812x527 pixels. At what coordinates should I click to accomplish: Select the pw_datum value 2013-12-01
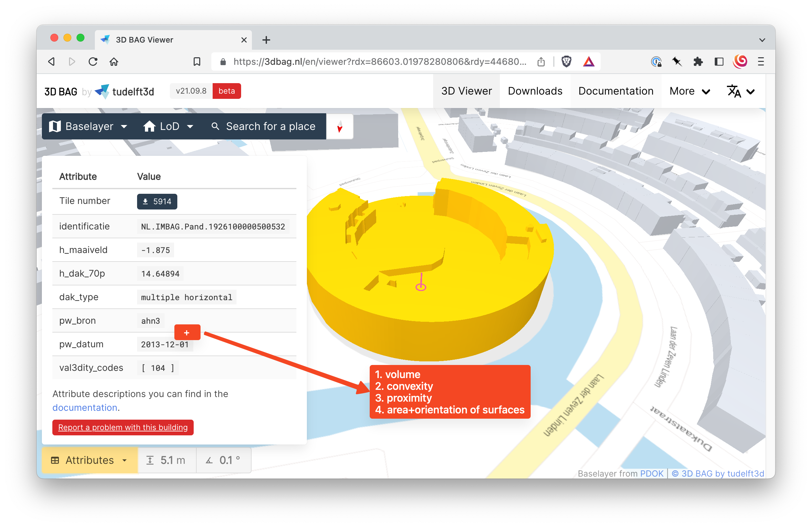[165, 344]
